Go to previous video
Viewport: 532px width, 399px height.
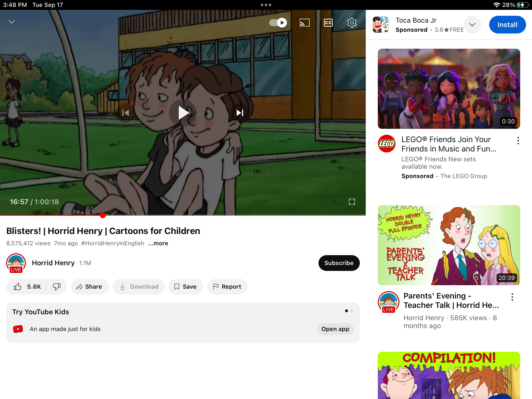coord(126,113)
